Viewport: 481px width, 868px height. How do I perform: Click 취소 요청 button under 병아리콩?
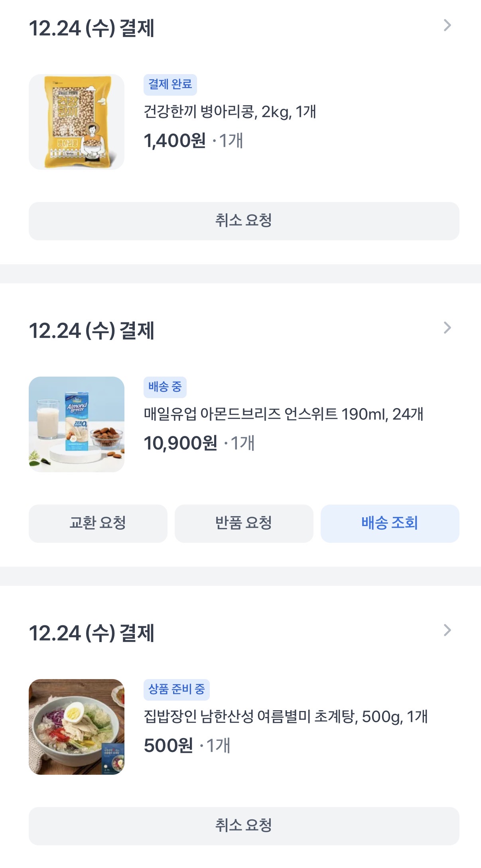click(x=244, y=221)
